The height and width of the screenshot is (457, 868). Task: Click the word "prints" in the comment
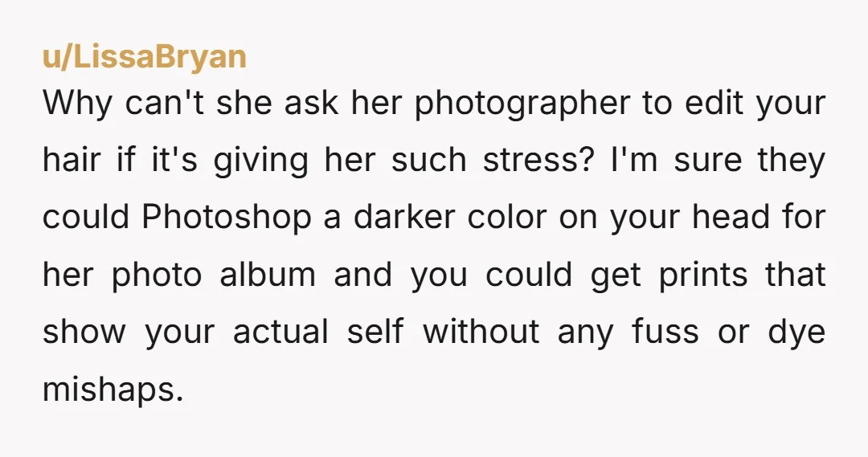pos(703,275)
